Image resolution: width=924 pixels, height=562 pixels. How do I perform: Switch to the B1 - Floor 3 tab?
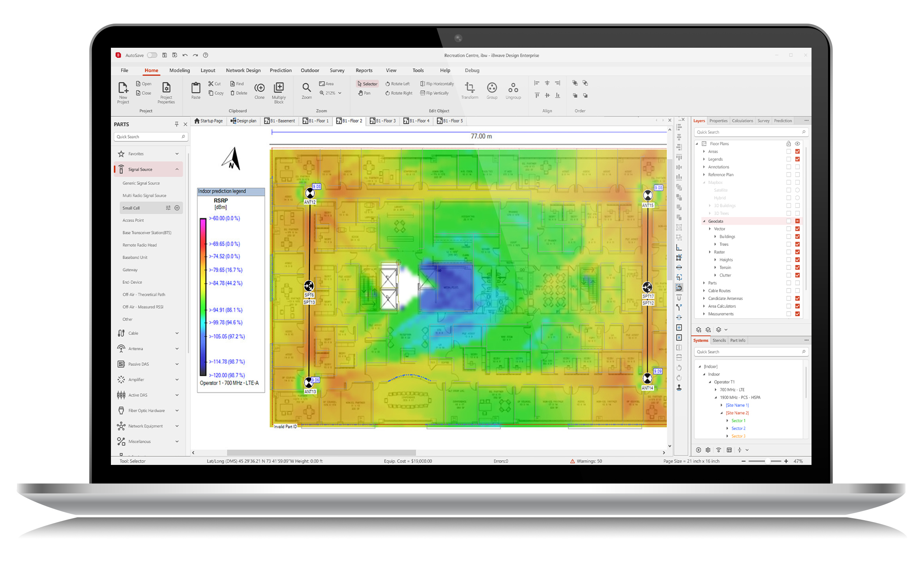pyautogui.click(x=382, y=121)
